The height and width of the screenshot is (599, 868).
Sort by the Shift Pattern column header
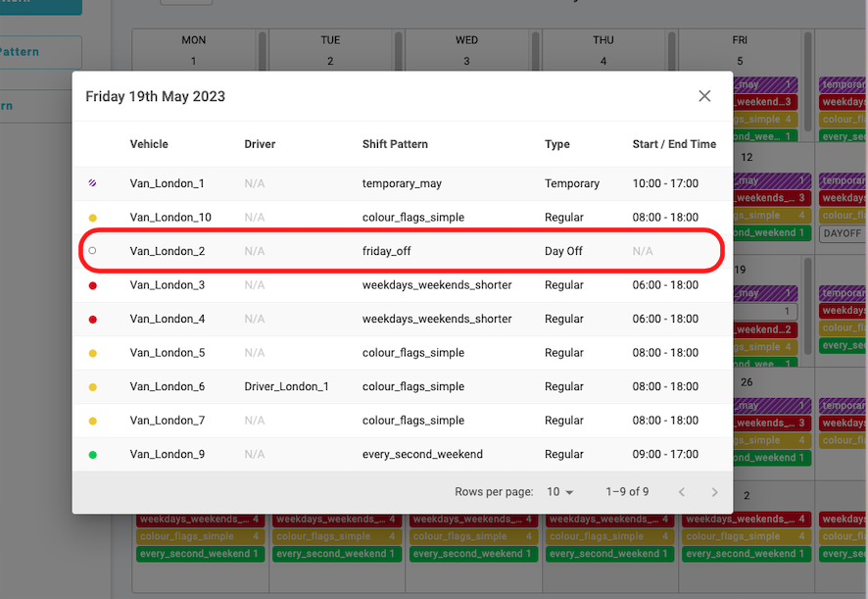395,144
